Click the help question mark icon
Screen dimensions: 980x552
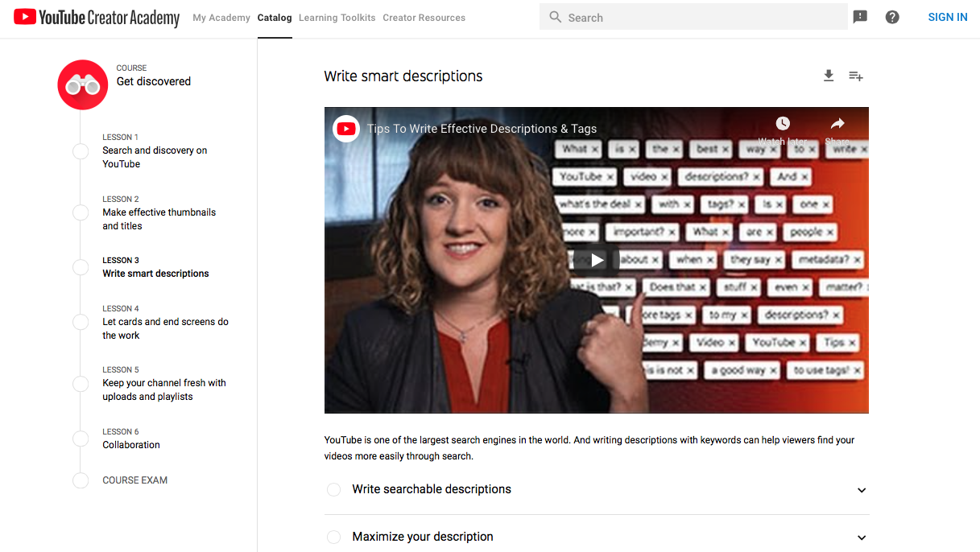point(892,16)
